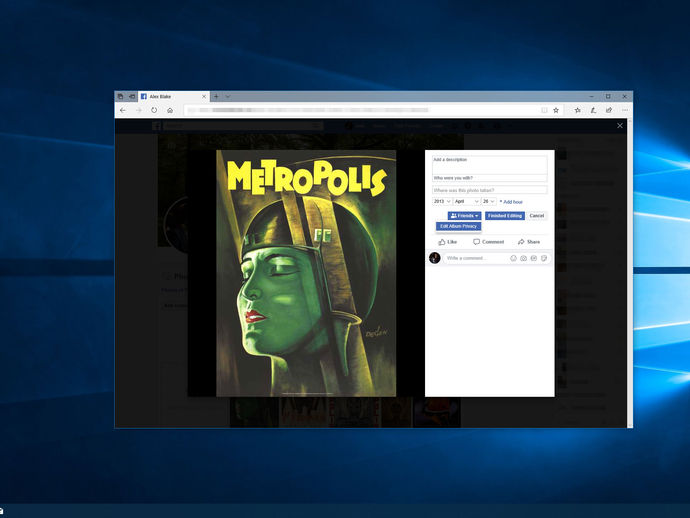Open the 2013 year dropdown

442,202
